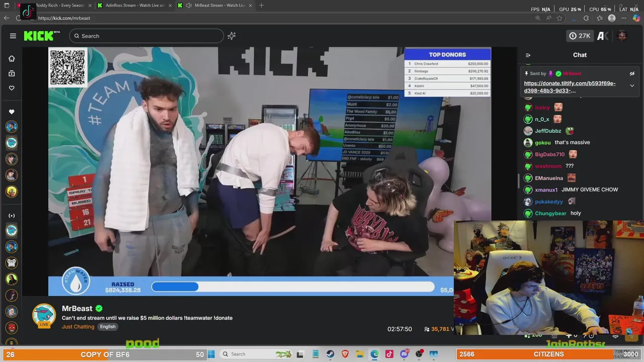644x362 pixels.
Task: Open MrBeast channel name link
Action: (x=77, y=308)
